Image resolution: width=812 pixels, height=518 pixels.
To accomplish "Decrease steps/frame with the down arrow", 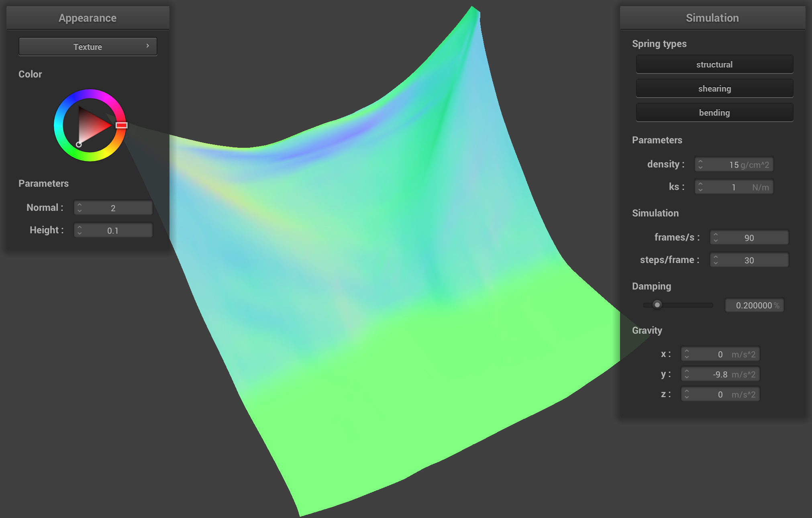I will click(x=716, y=263).
